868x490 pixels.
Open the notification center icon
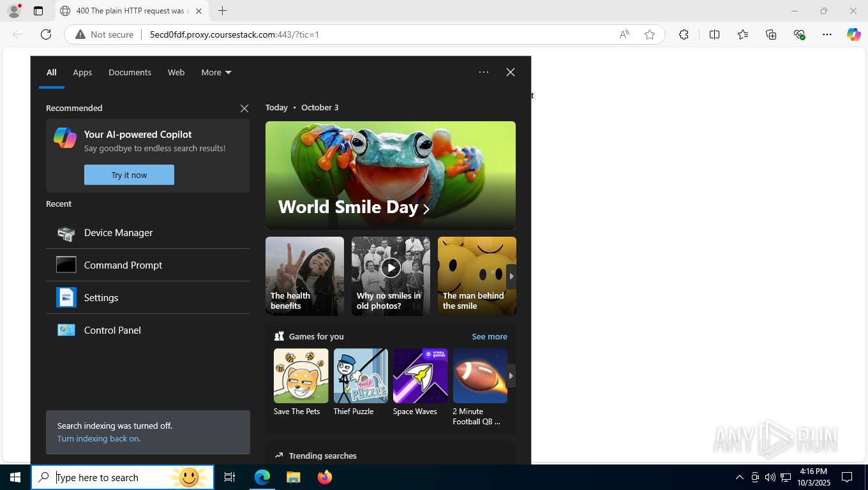coord(847,477)
